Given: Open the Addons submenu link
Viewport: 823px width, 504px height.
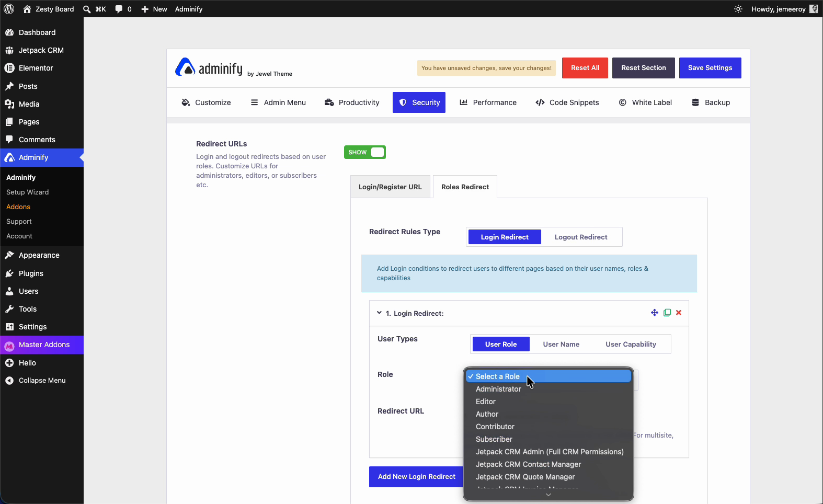Looking at the screenshot, I should tap(18, 207).
